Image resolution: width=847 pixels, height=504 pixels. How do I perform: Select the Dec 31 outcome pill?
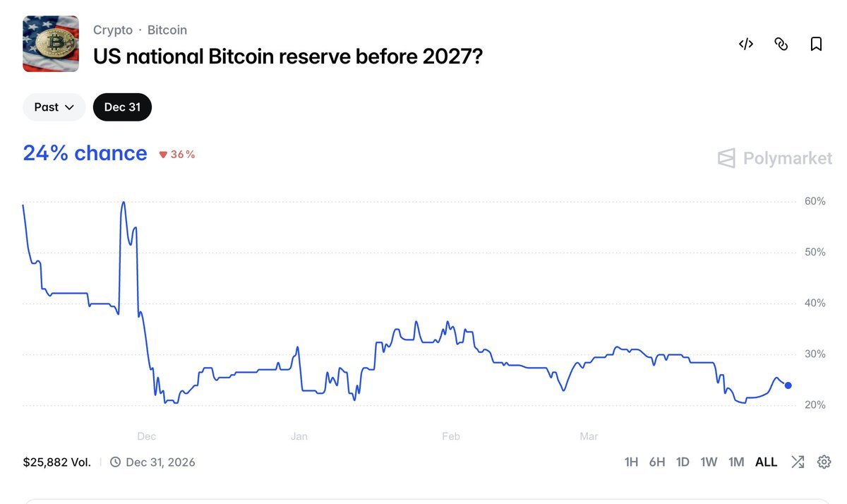tap(122, 107)
